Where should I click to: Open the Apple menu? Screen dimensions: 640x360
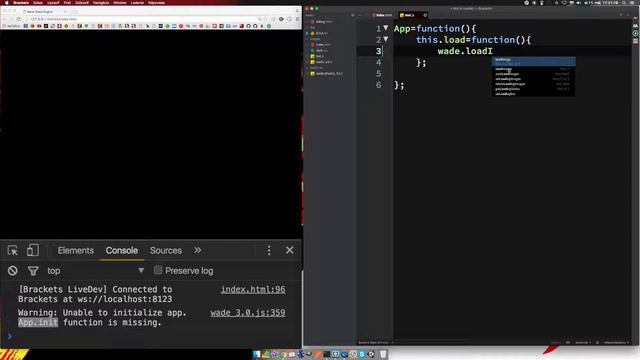(x=6, y=2)
